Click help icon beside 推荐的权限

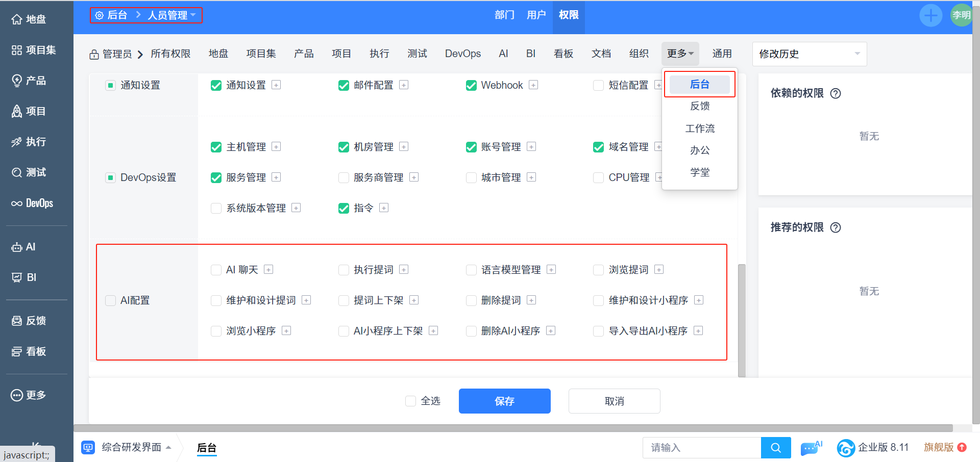point(836,227)
